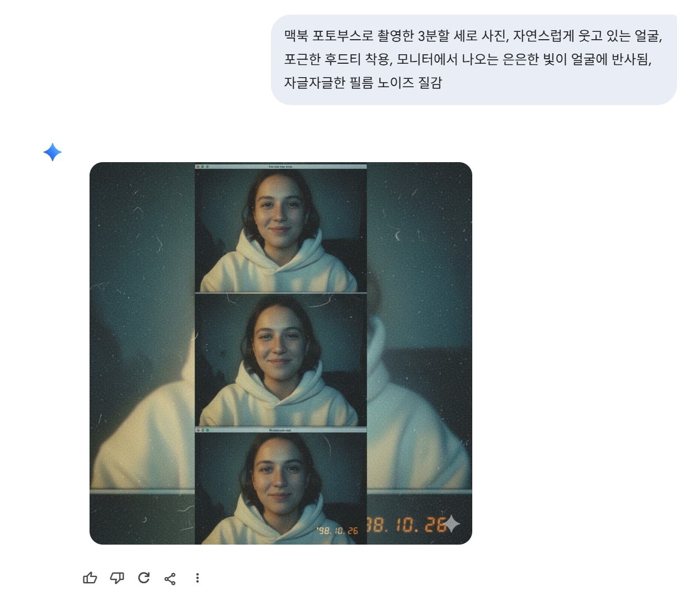Regenerate the image using the refresh icon
The image size is (700, 605).
click(143, 579)
